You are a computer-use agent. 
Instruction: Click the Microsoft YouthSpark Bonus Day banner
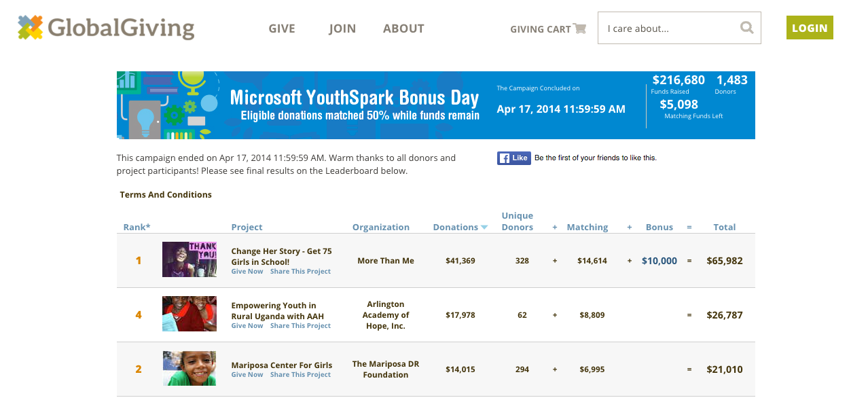[436, 105]
